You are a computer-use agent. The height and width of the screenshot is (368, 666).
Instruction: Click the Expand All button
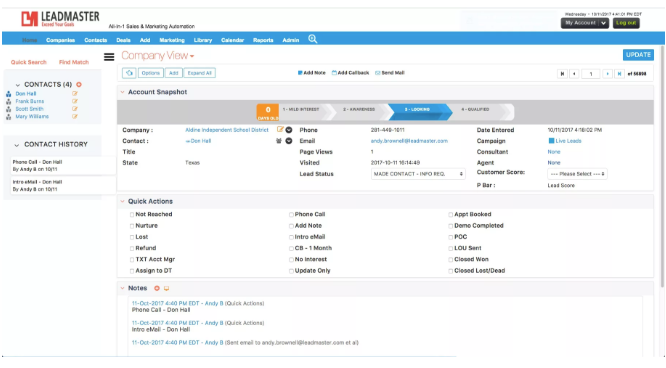coord(200,73)
